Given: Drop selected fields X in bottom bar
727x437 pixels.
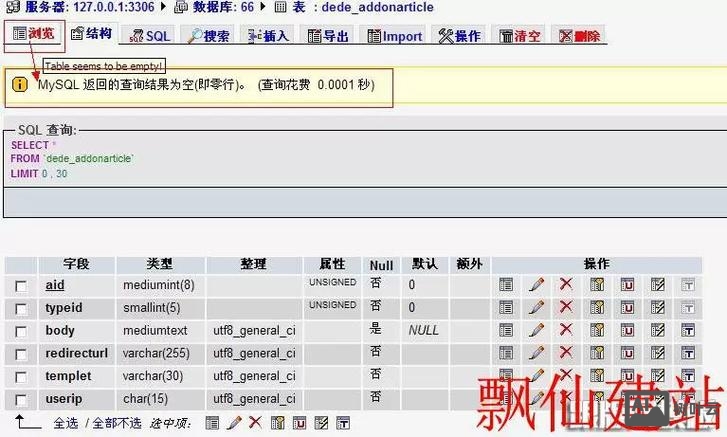Looking at the screenshot, I should pos(255,422).
